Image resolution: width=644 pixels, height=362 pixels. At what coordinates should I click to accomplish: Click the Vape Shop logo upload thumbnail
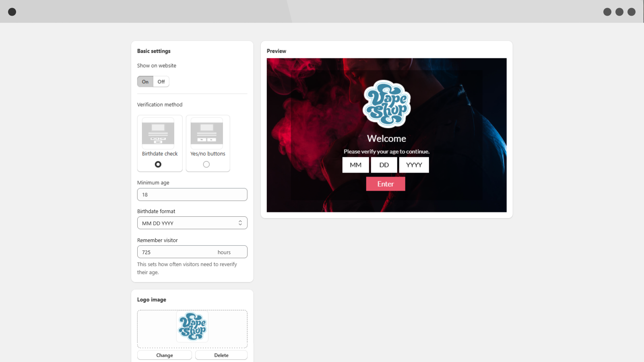[x=192, y=326]
